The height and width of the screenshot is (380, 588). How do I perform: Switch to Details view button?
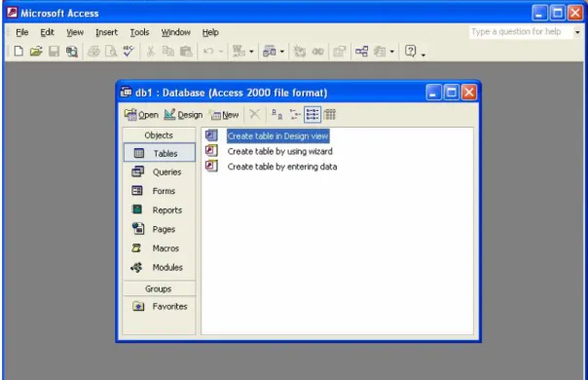330,114
